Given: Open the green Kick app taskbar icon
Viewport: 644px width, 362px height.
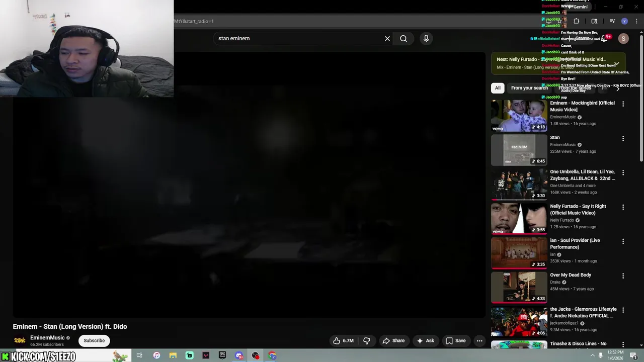Looking at the screenshot, I should (190, 355).
